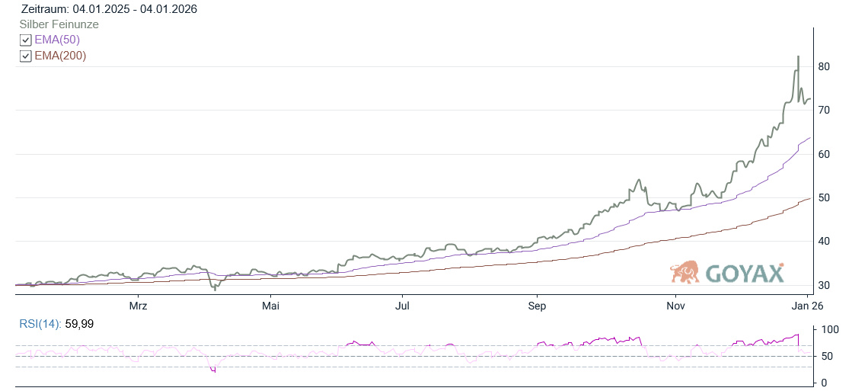Click the brown EMA(200) legend label
Screen dimensions: 868x391
[60, 56]
